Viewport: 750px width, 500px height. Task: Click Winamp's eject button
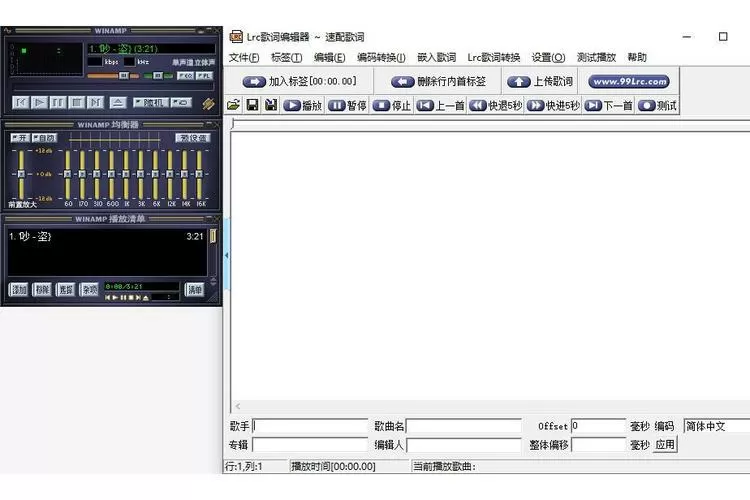pos(117,102)
